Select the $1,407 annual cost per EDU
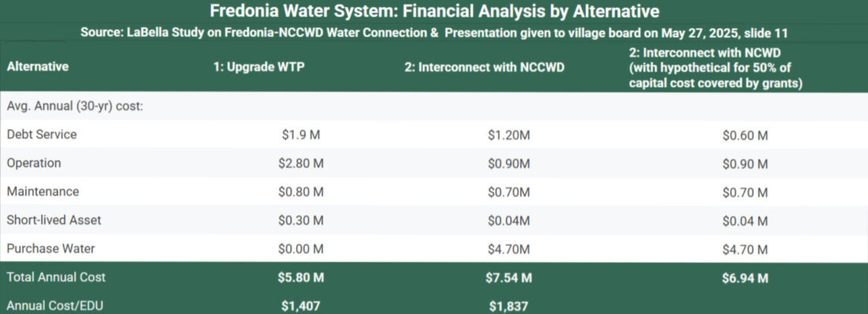Screen dimensions: 868x314 click(301, 304)
